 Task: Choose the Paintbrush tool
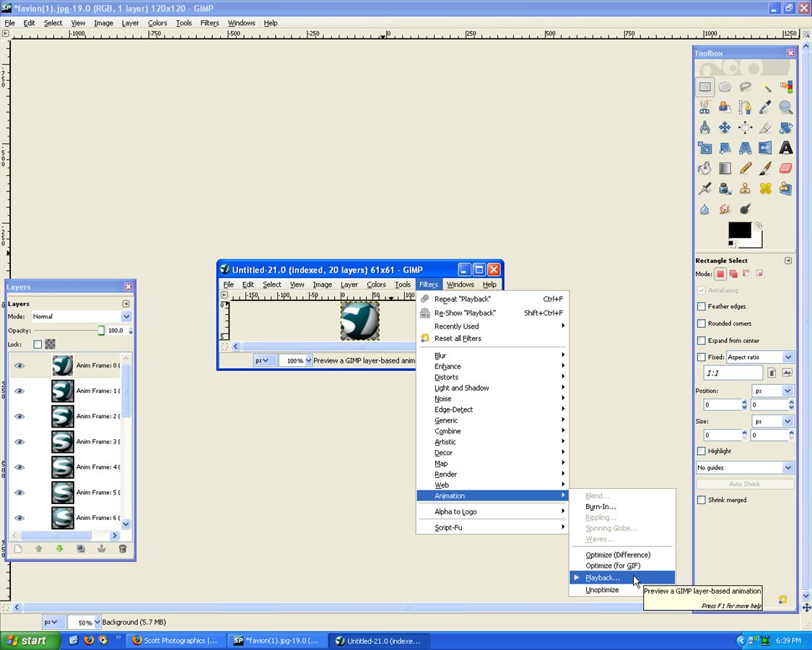pos(765,168)
